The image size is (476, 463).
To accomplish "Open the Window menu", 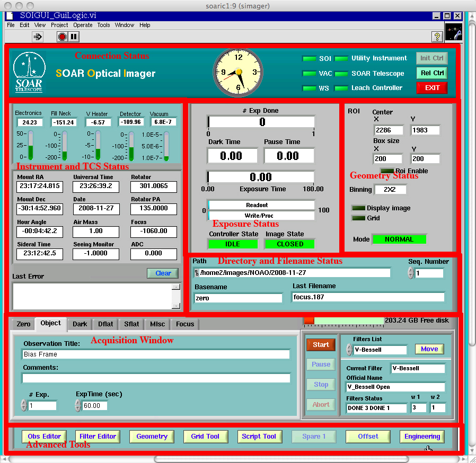I will [124, 25].
